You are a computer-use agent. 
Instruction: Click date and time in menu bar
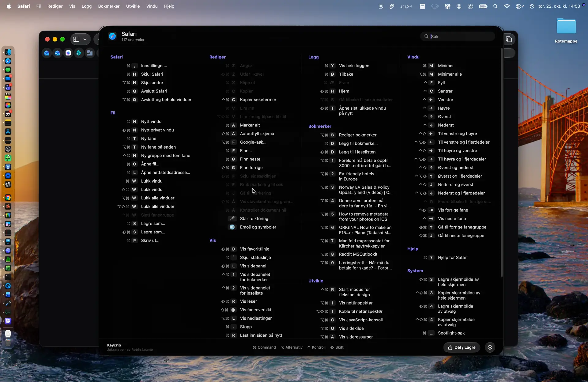(559, 6)
